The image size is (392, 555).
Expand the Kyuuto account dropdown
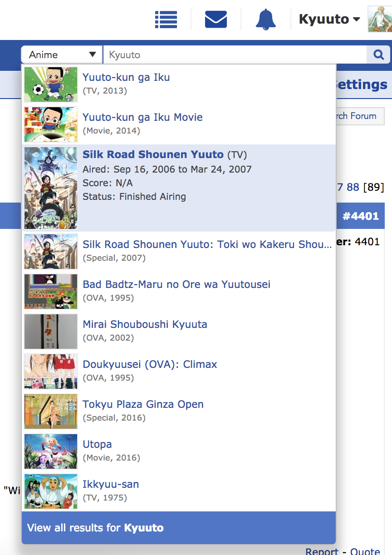click(x=329, y=19)
